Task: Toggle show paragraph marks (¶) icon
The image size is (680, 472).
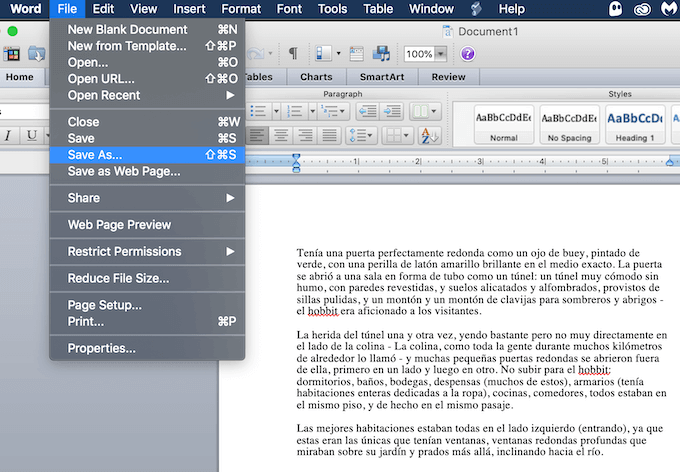Action: click(293, 53)
